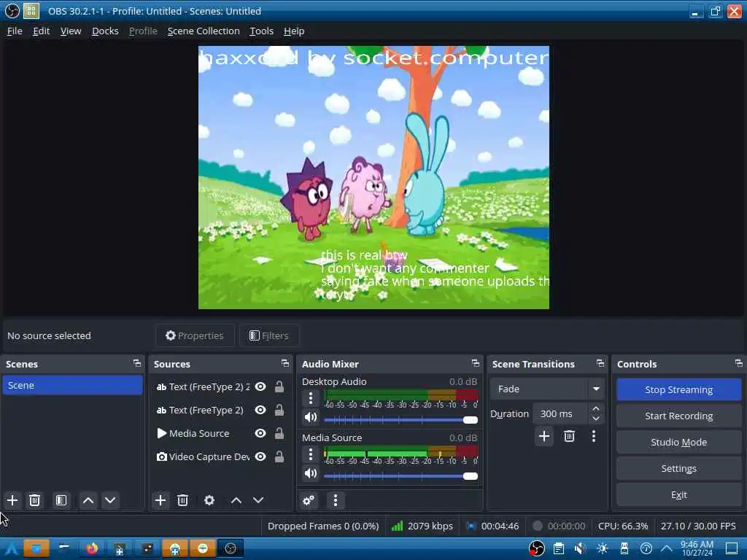
Task: Open source properties gear in Sources panel
Action: coord(209,500)
